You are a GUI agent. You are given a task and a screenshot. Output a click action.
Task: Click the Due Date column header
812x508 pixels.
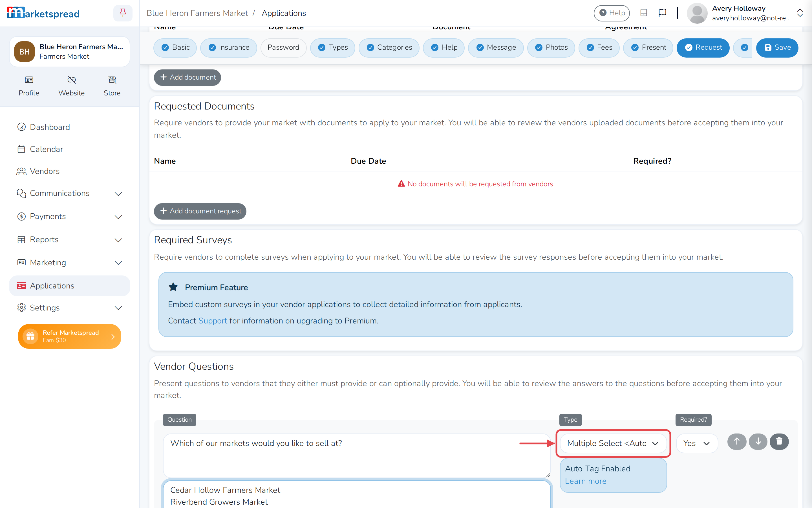pyautogui.click(x=368, y=161)
